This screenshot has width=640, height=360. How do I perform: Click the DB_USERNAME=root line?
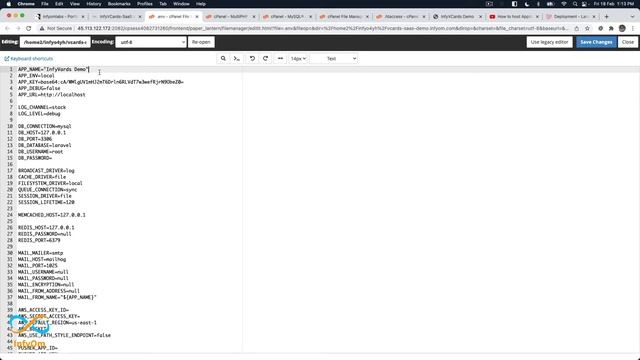(40, 152)
